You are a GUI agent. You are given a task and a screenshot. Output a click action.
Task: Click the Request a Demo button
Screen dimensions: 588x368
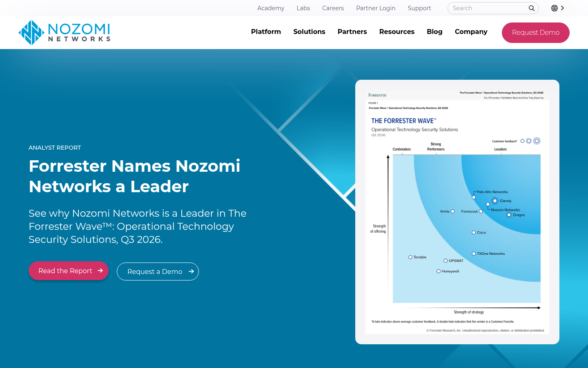158,272
